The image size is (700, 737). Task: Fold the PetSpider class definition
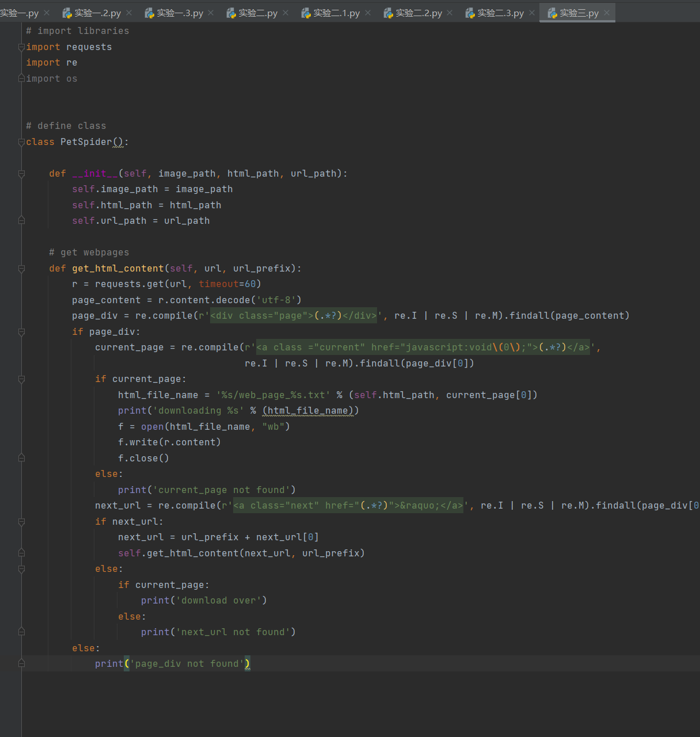pos(21,142)
